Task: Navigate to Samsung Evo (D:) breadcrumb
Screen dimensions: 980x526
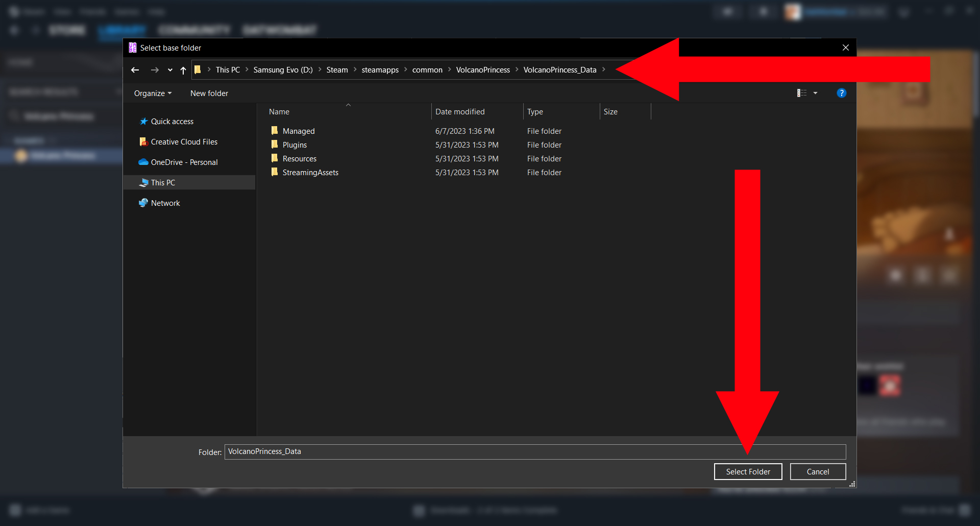Action: (283, 70)
